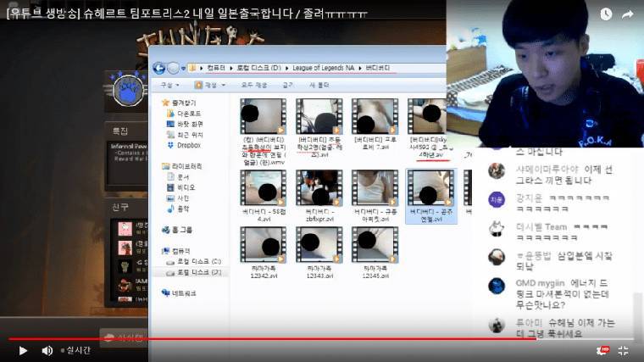
Task: Open 사진 library in the sidebar
Action: pos(183,198)
